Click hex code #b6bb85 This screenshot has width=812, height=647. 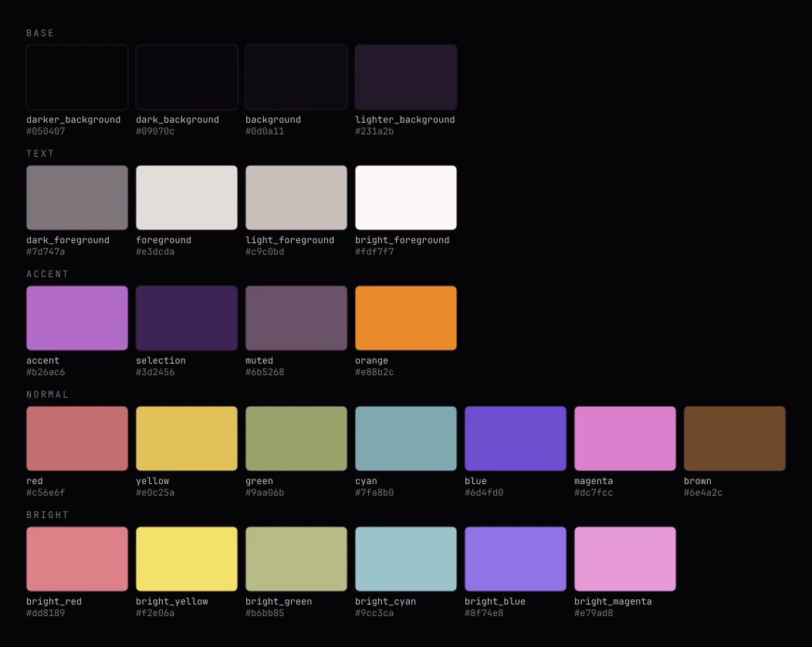click(x=265, y=613)
